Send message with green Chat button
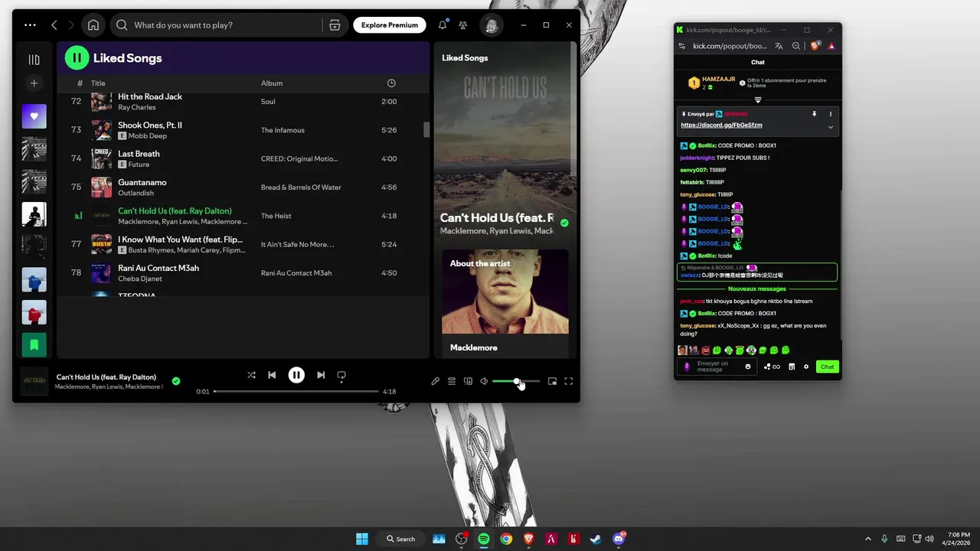This screenshot has height=551, width=980. pos(828,367)
